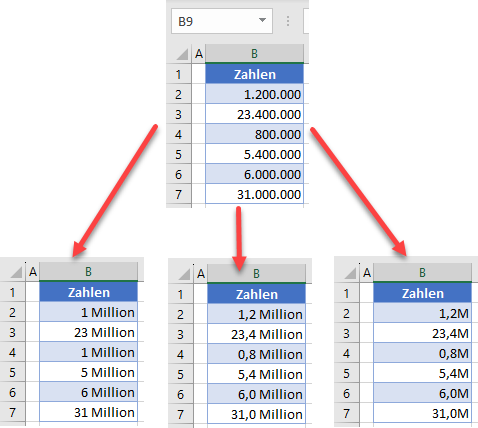Select the cell with 5.400.000
Screen dimensions: 478x428
coord(254,154)
